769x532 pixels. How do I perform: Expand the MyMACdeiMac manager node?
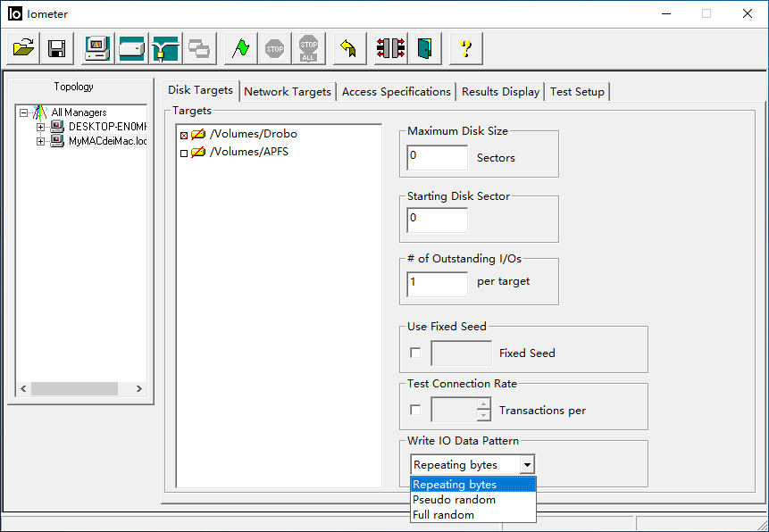(x=41, y=141)
